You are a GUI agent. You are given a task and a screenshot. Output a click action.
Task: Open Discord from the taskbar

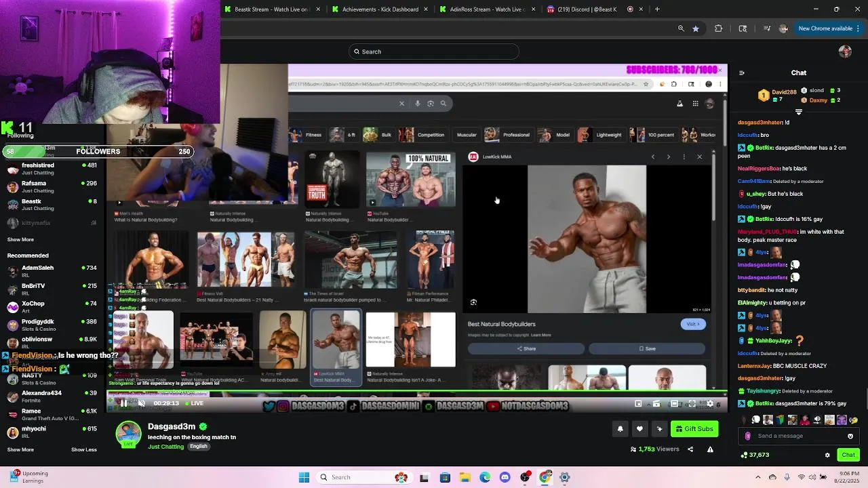coord(505,477)
